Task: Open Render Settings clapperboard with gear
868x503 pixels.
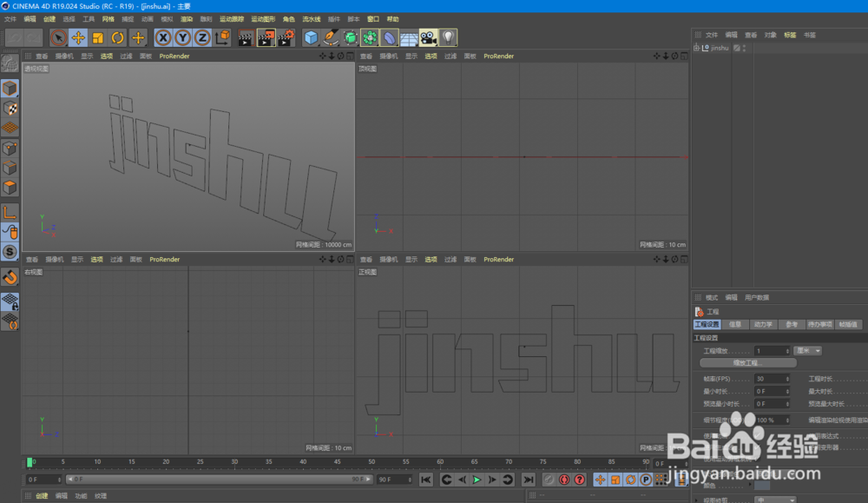Action: point(286,37)
